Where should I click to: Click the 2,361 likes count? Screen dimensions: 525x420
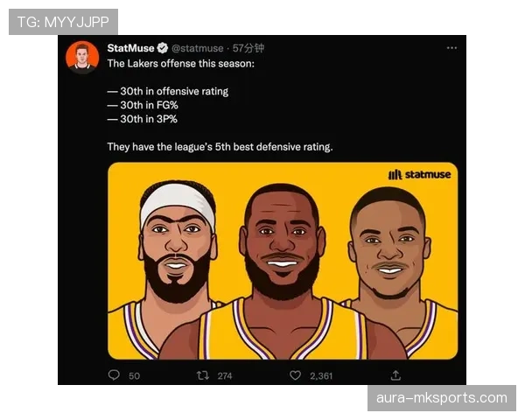tap(321, 375)
